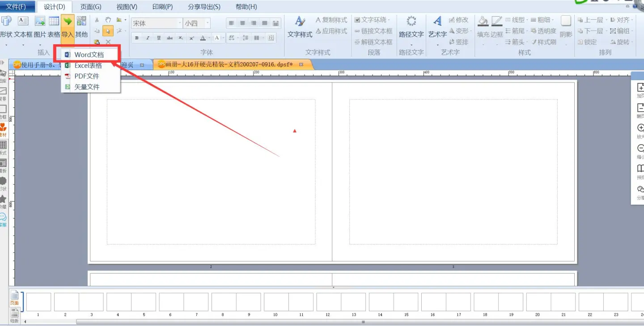
Task: Select page thumbnail spread 2-3
Action: point(79,302)
